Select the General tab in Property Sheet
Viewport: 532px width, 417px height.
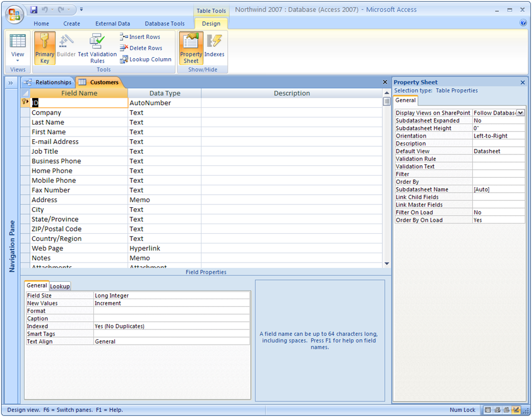[405, 100]
